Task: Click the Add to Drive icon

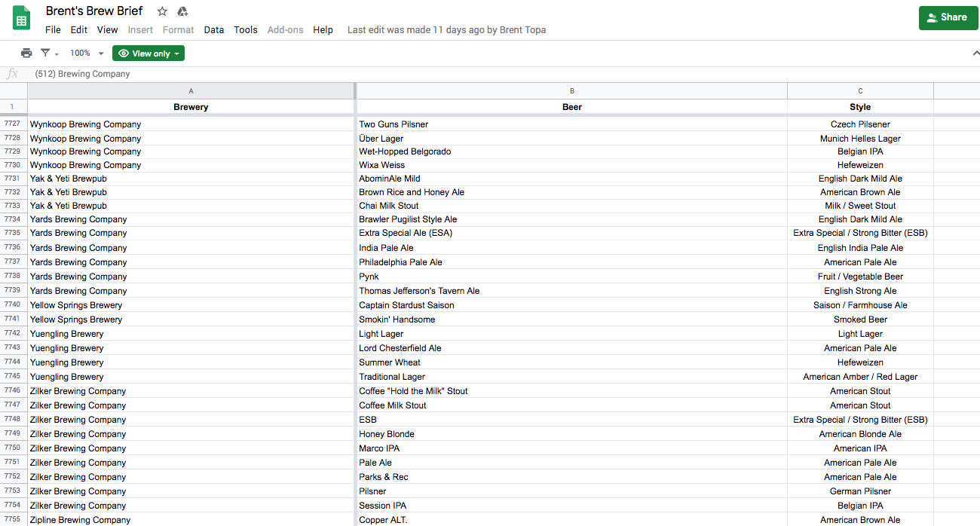Action: (182, 11)
